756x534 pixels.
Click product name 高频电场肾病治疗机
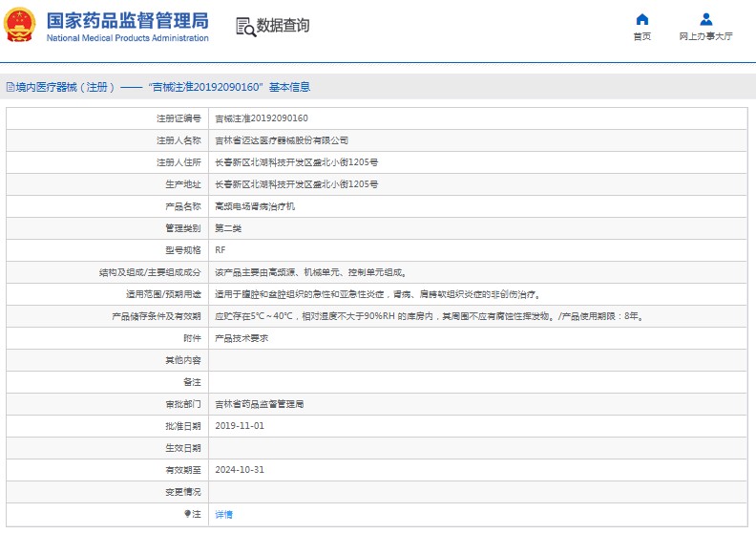[255, 206]
